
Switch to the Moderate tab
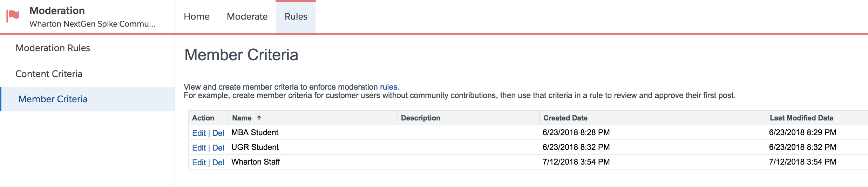[247, 16]
